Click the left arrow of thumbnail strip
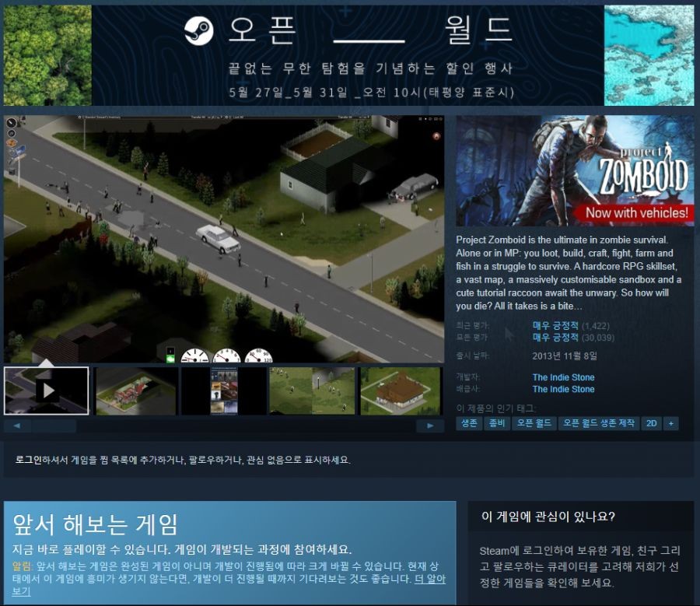 click(x=17, y=426)
